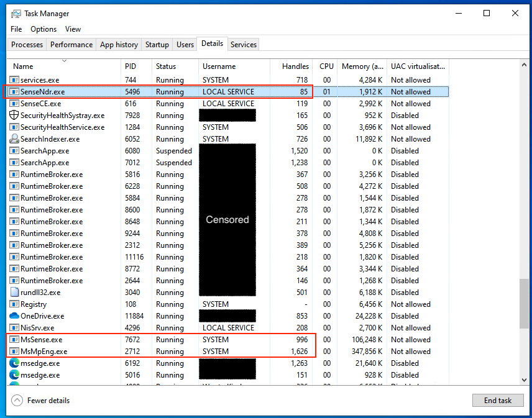
Task: Click the Registry process icon
Action: (14, 304)
